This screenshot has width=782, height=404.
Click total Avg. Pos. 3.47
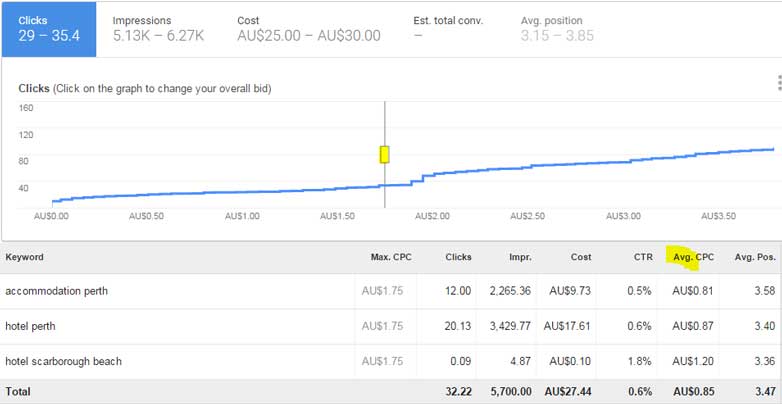click(x=765, y=392)
